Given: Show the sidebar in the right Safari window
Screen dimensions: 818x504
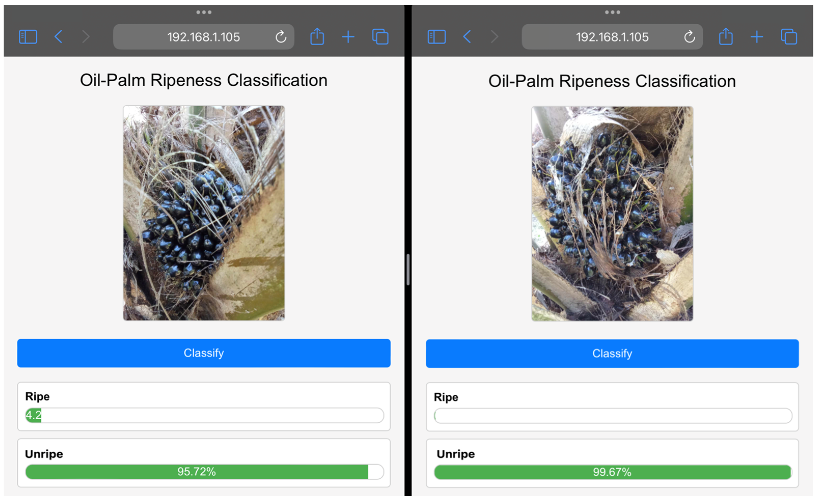Looking at the screenshot, I should tap(437, 37).
